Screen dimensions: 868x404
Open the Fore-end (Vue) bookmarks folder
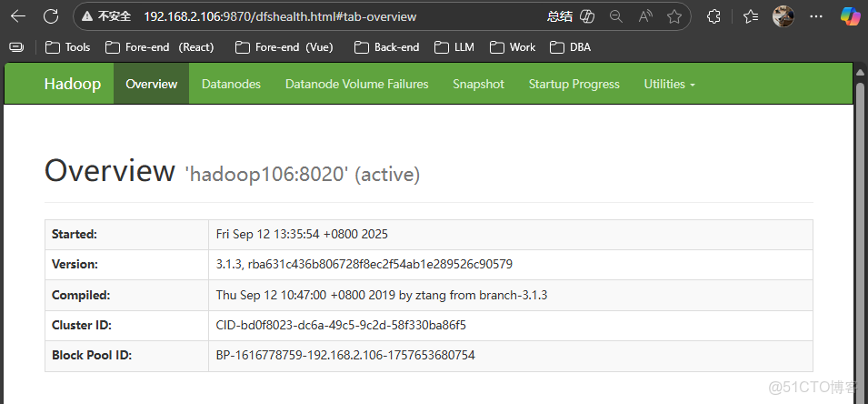[284, 47]
